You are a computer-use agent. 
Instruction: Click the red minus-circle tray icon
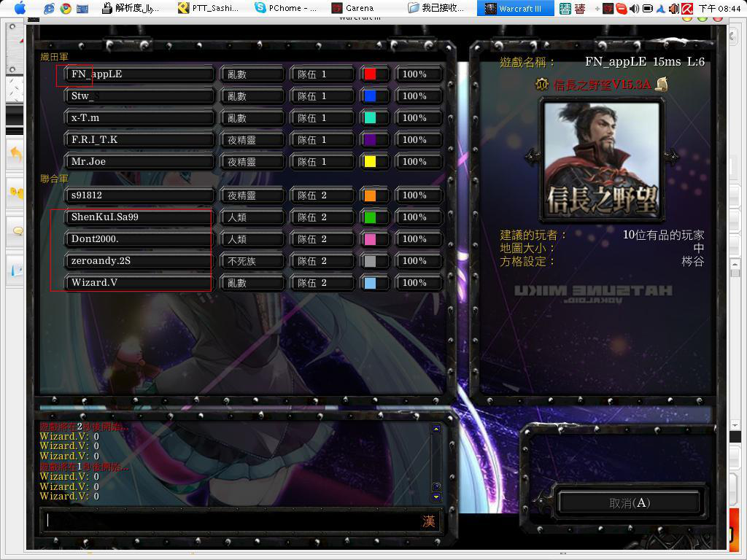pyautogui.click(x=622, y=8)
